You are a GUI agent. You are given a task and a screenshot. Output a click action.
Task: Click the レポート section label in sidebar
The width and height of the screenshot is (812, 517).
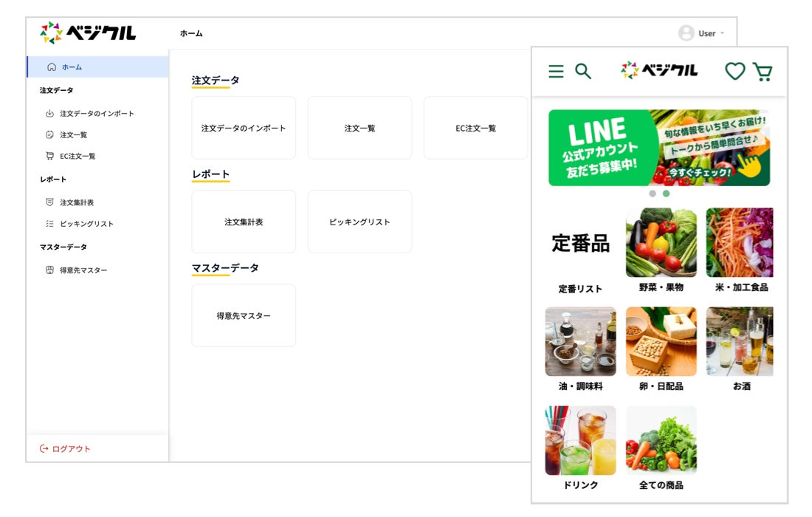(53, 179)
